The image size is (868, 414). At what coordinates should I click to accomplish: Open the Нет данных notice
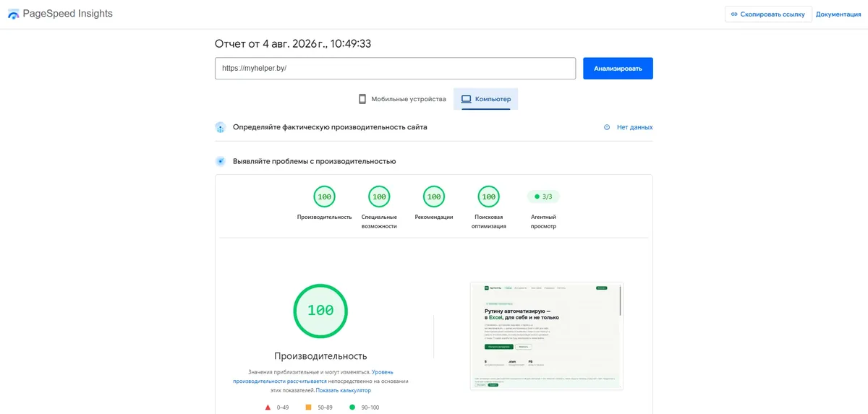634,127
